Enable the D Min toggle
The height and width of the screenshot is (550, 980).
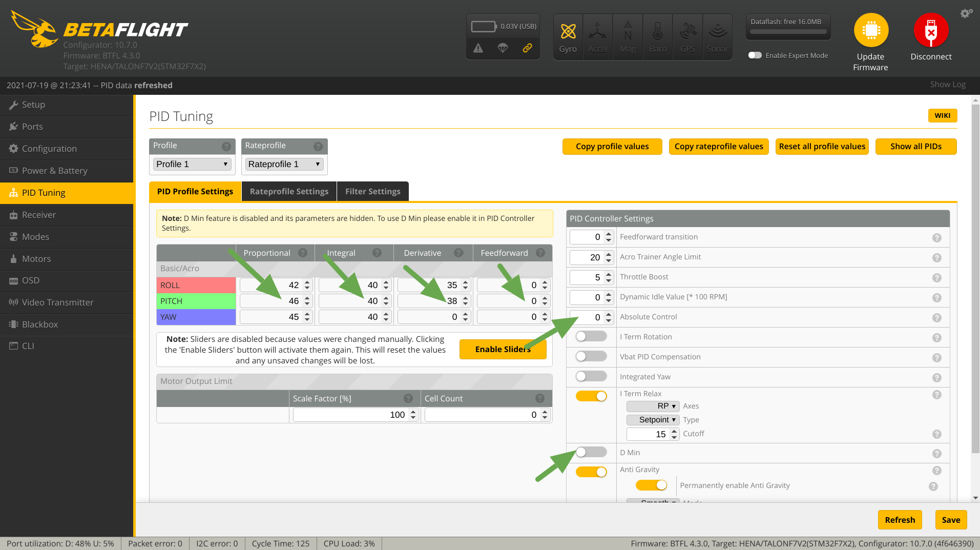591,452
